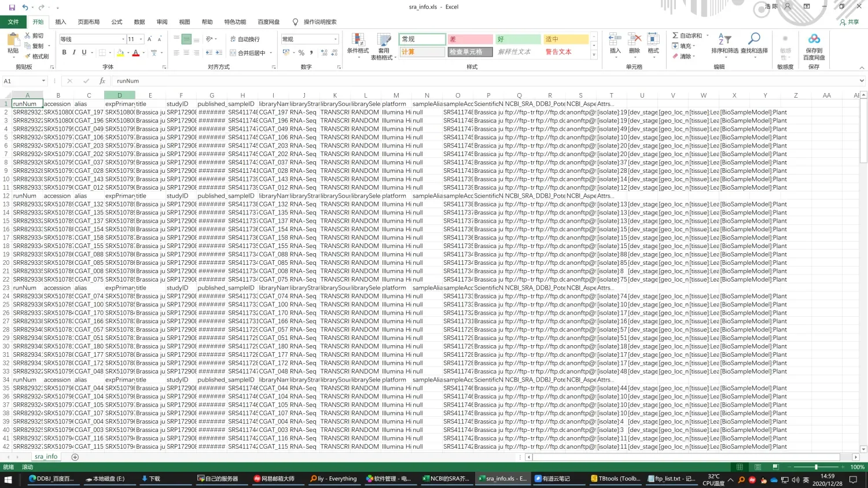Open the font name dropdown
Viewport: 868px width, 488px height.
tap(123, 39)
